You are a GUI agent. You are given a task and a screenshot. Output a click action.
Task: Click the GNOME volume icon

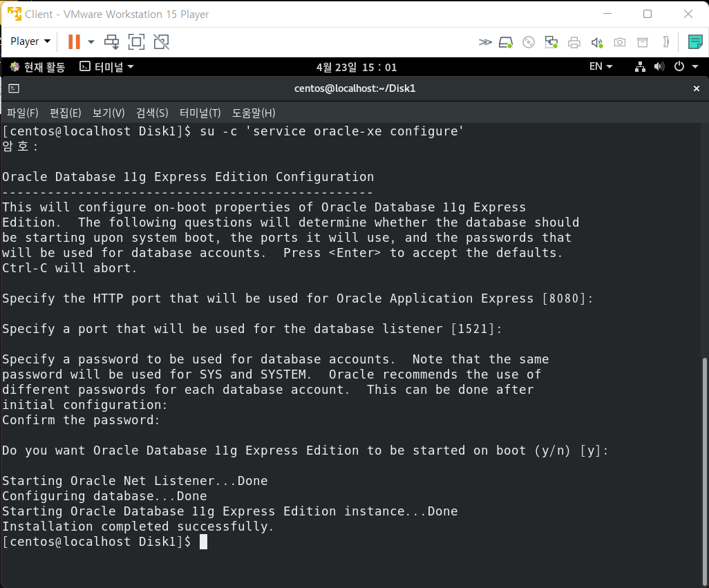[x=659, y=67]
